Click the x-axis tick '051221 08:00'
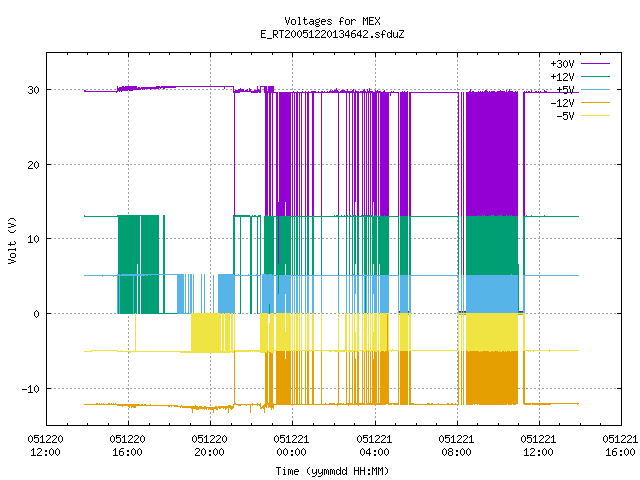The width and height of the screenshot is (640, 480). [x=456, y=446]
